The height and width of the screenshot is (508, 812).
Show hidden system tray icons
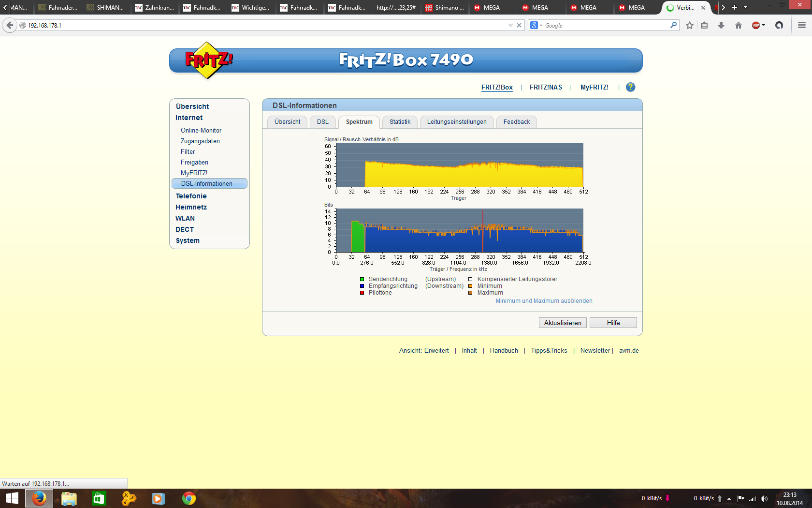[729, 499]
